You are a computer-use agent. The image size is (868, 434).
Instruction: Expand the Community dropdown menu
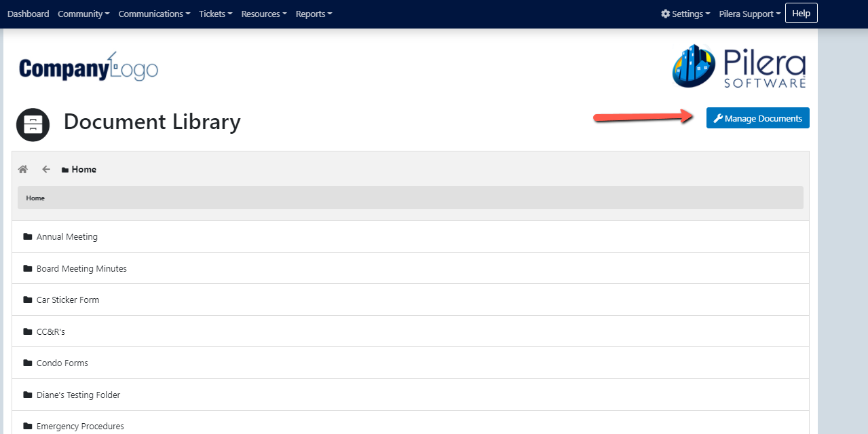coord(83,14)
